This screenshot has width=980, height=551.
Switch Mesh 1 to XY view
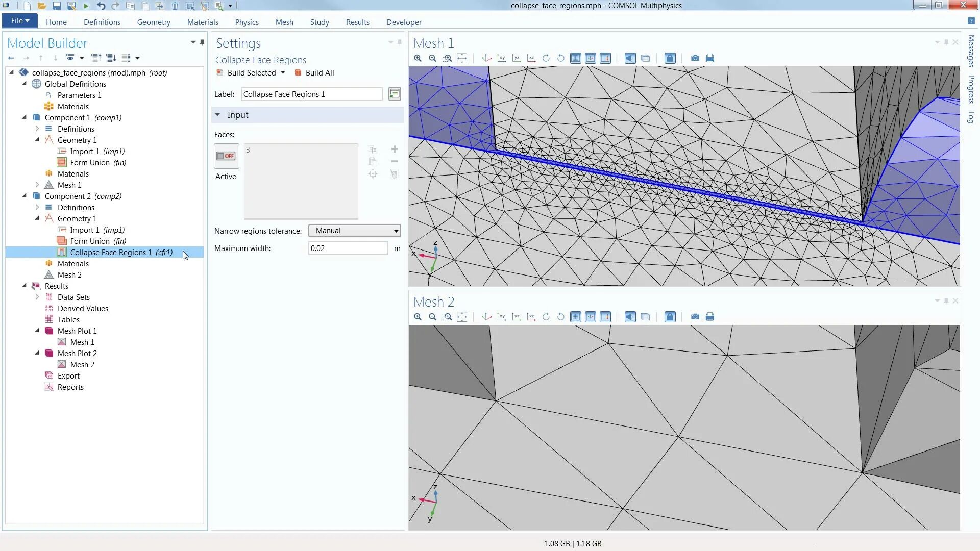coord(502,58)
